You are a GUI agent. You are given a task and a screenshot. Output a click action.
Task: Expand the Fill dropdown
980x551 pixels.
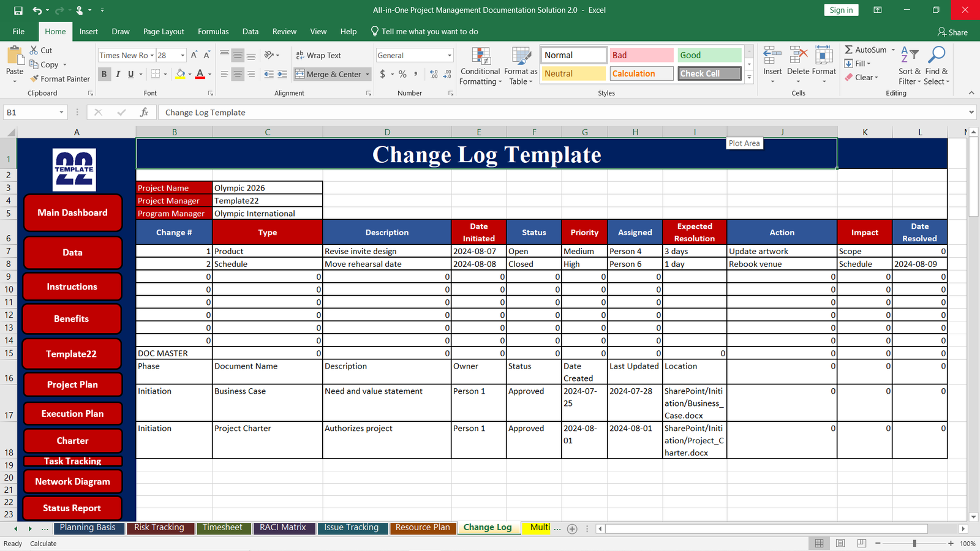869,64
